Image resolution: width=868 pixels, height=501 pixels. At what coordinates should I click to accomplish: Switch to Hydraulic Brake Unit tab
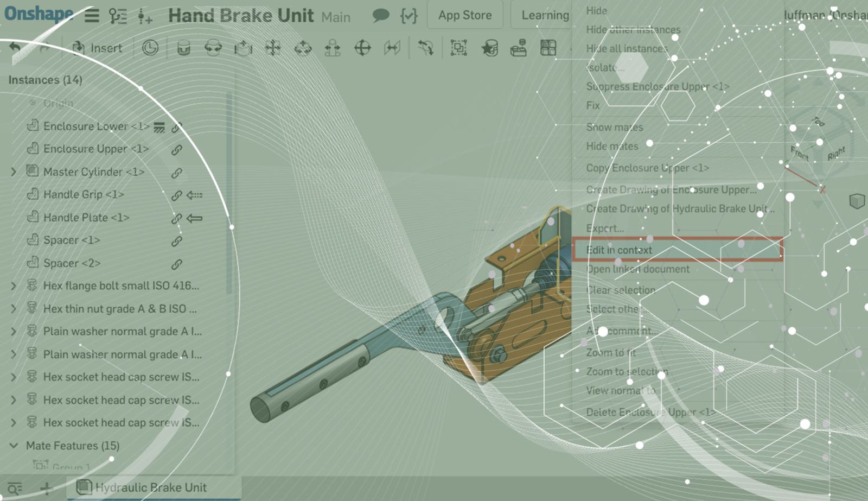150,487
